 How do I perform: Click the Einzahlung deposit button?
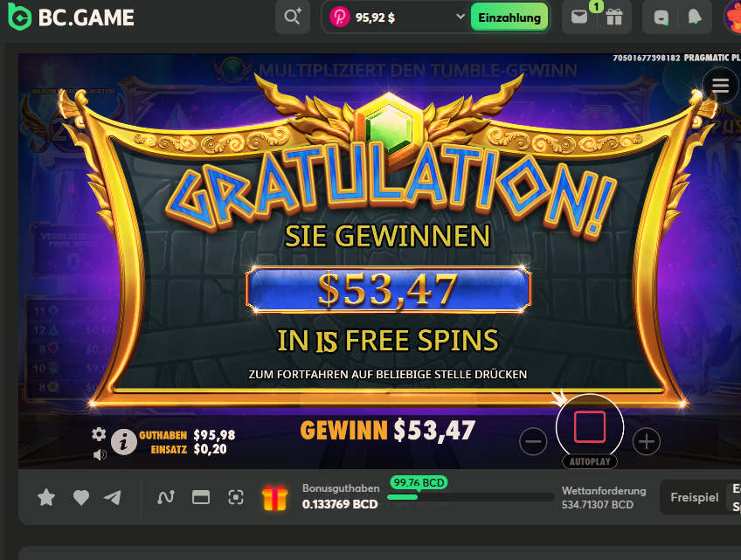coord(509,17)
